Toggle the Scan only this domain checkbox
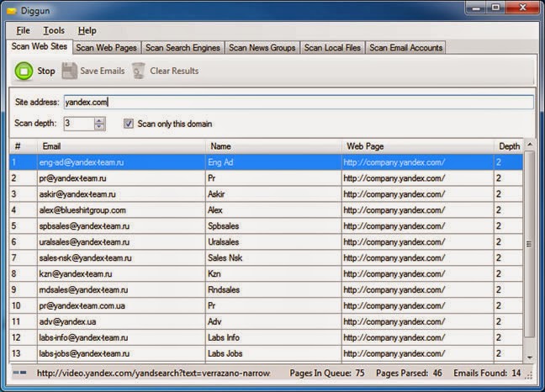Image resolution: width=545 pixels, height=392 pixels. (x=128, y=124)
